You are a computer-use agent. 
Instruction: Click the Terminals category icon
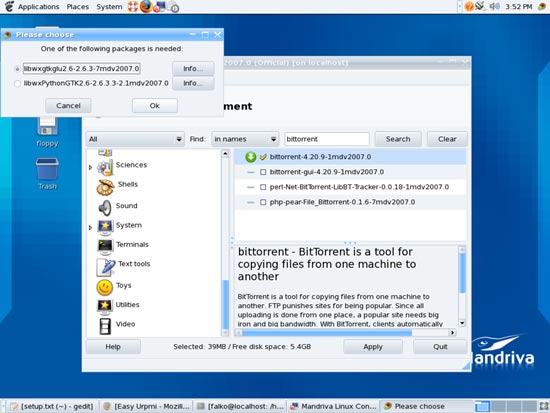tap(105, 247)
